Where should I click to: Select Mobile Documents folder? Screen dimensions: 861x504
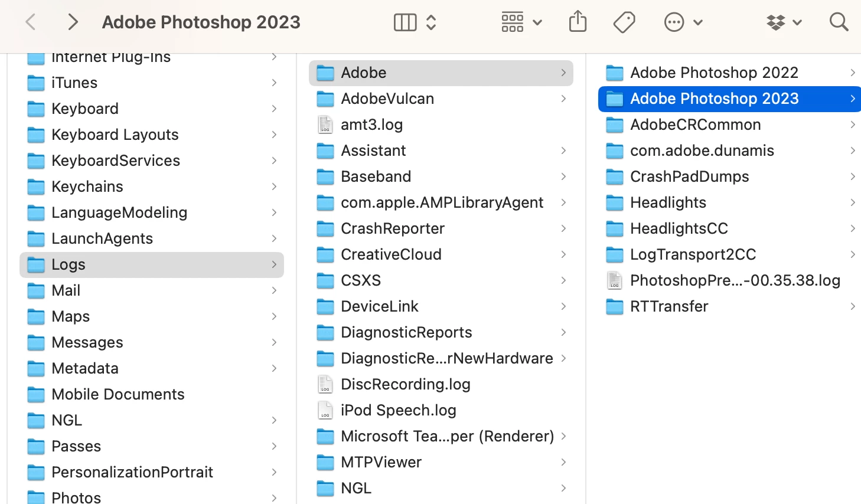[152, 394]
